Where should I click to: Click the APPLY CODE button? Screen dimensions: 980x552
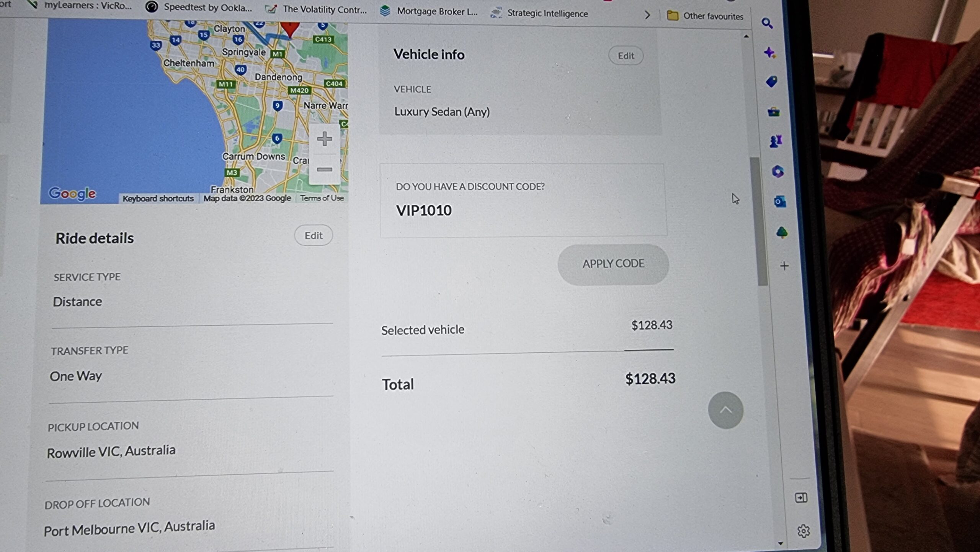coord(613,264)
